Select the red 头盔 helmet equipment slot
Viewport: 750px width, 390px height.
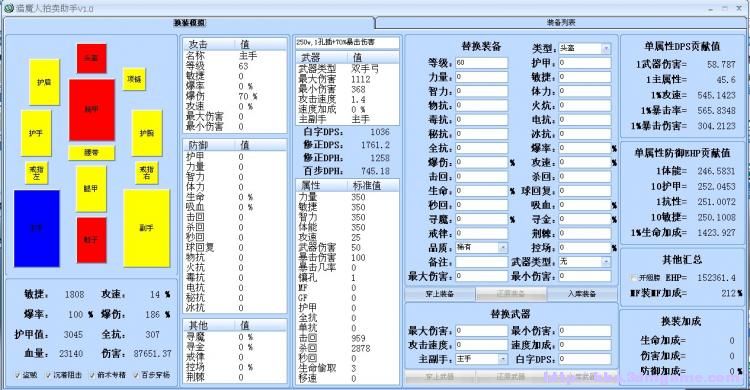point(91,58)
